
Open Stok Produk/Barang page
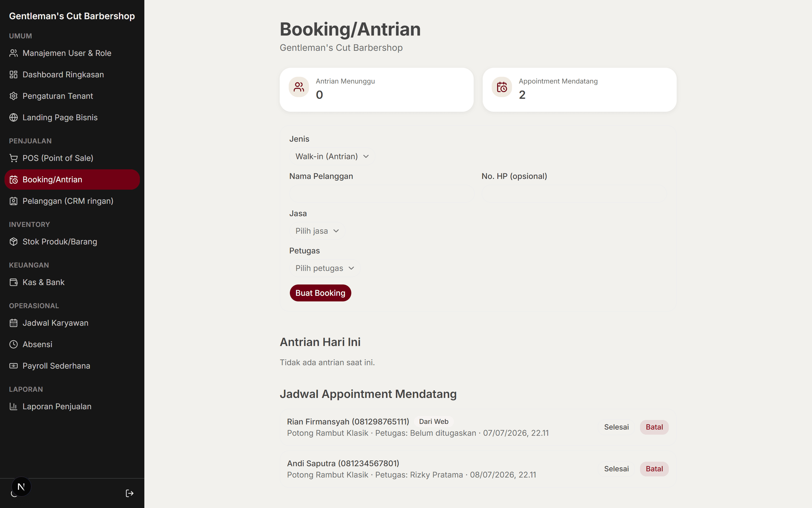point(72,242)
